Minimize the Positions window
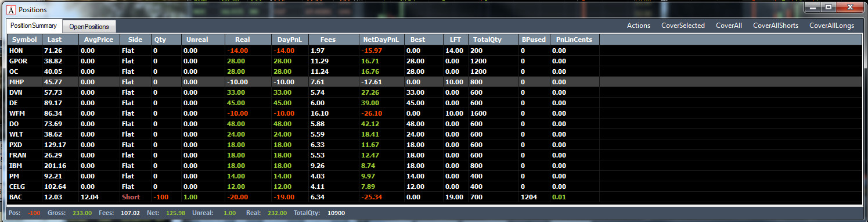Image resolution: width=868 pixels, height=222 pixels. [x=812, y=8]
